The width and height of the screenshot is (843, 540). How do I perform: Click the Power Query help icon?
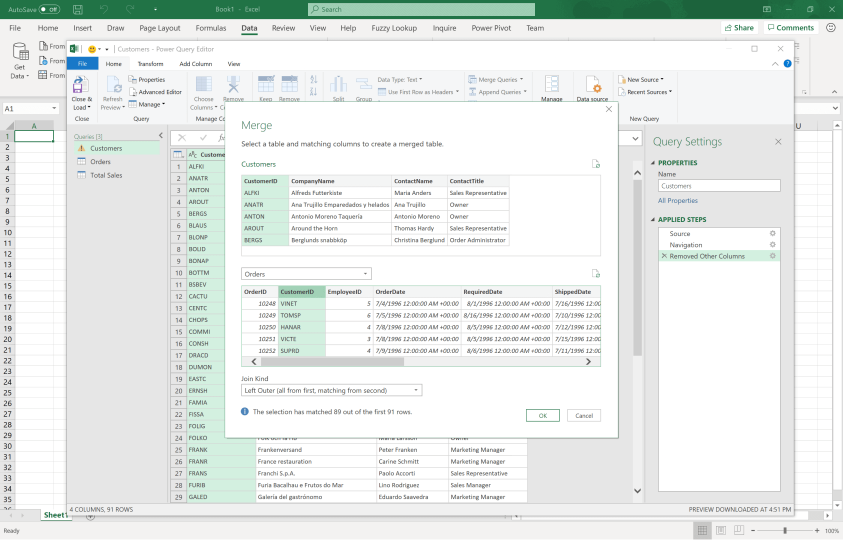click(x=788, y=63)
